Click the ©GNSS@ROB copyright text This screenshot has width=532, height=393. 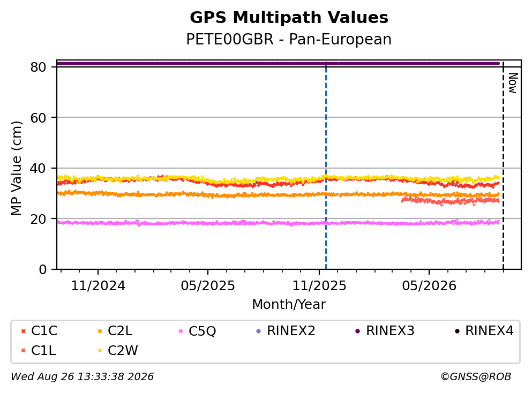point(476,376)
